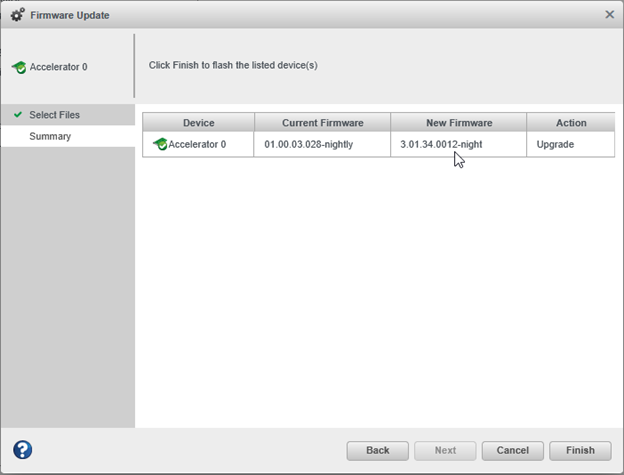Click the New Firmware column header

point(459,123)
